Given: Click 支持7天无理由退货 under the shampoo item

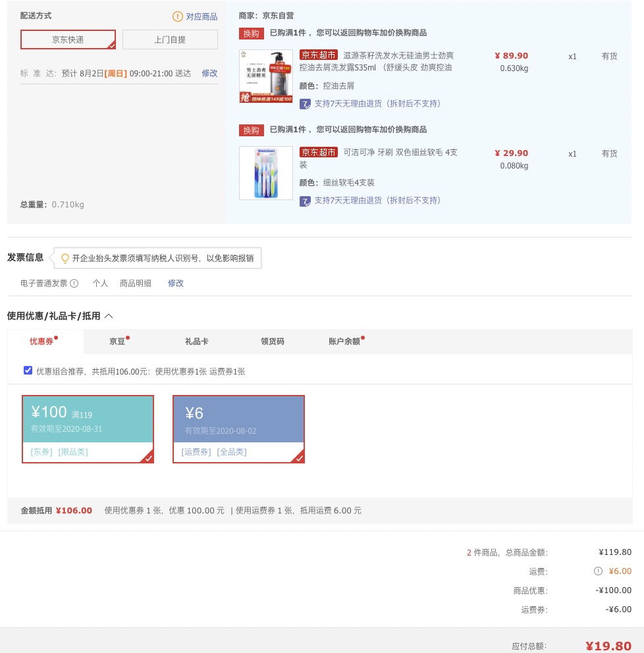Looking at the screenshot, I should point(377,104).
